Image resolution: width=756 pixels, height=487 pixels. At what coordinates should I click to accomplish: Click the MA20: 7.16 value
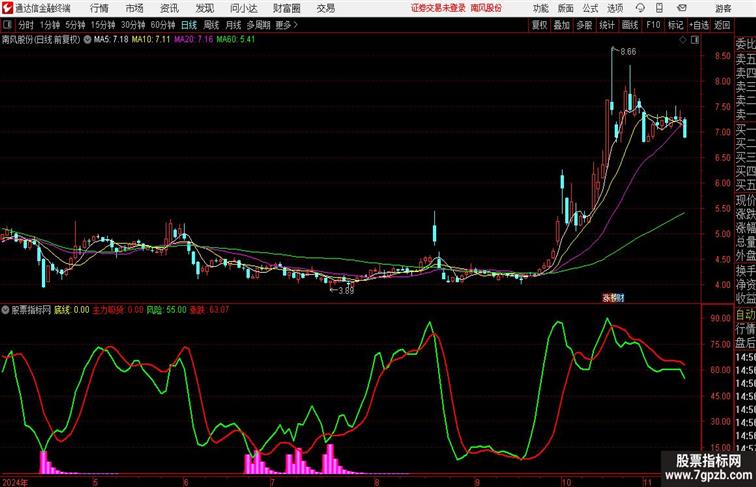tap(193, 40)
